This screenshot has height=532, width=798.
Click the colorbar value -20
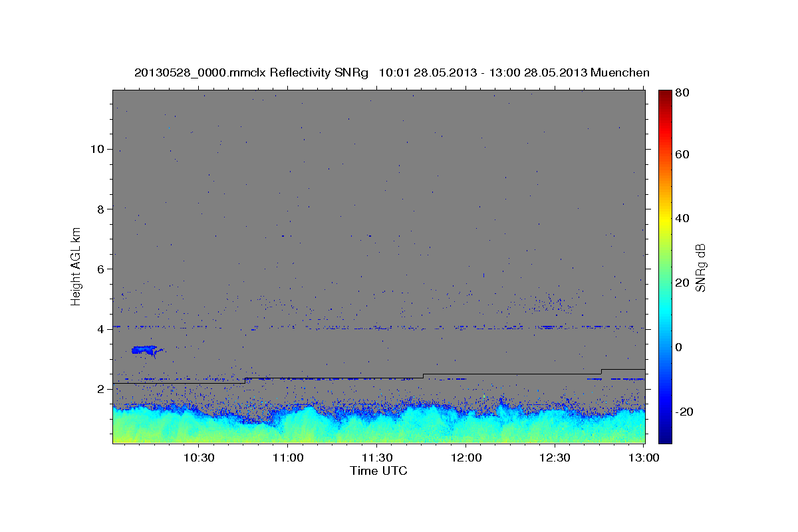pos(684,412)
